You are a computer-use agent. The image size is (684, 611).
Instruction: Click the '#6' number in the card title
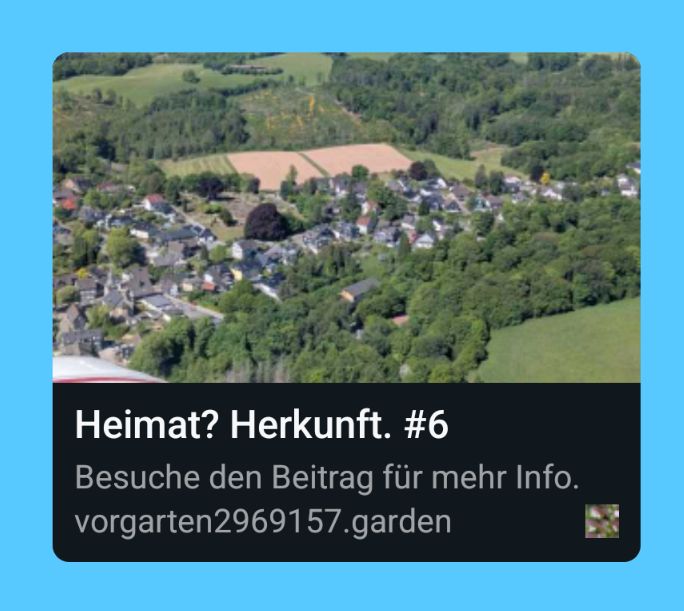426,425
